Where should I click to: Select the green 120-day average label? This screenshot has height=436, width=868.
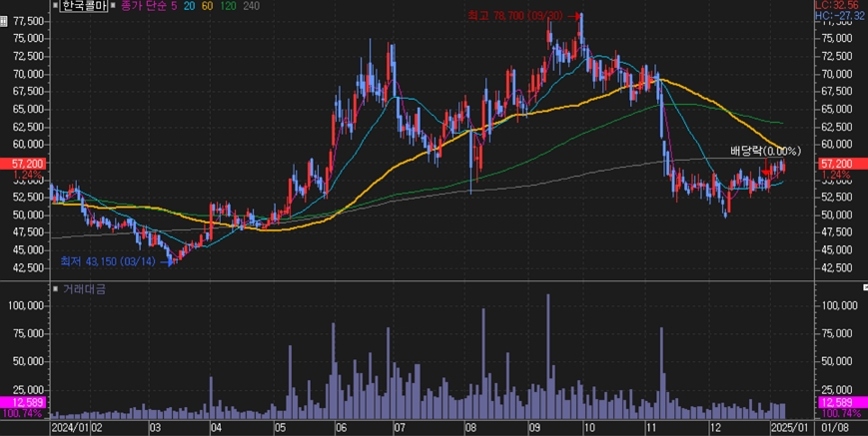[228, 6]
